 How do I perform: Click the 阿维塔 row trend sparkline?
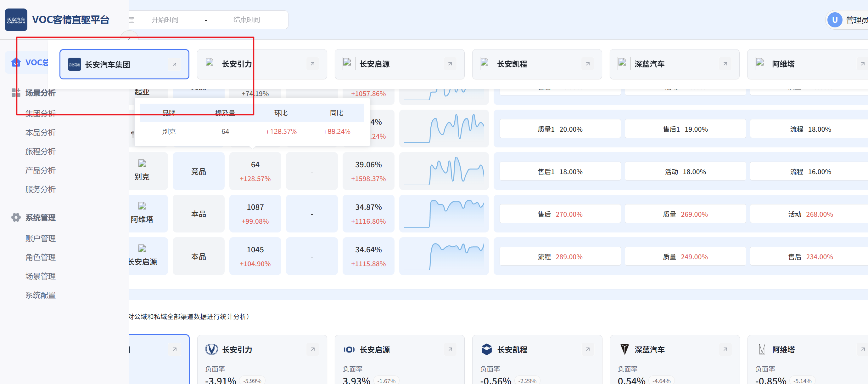[444, 214]
